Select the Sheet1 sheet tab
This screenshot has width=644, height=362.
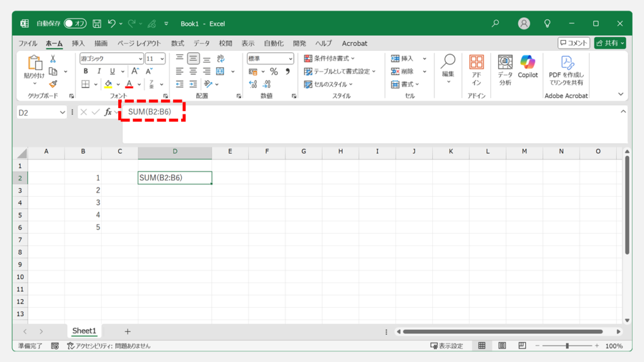84,331
